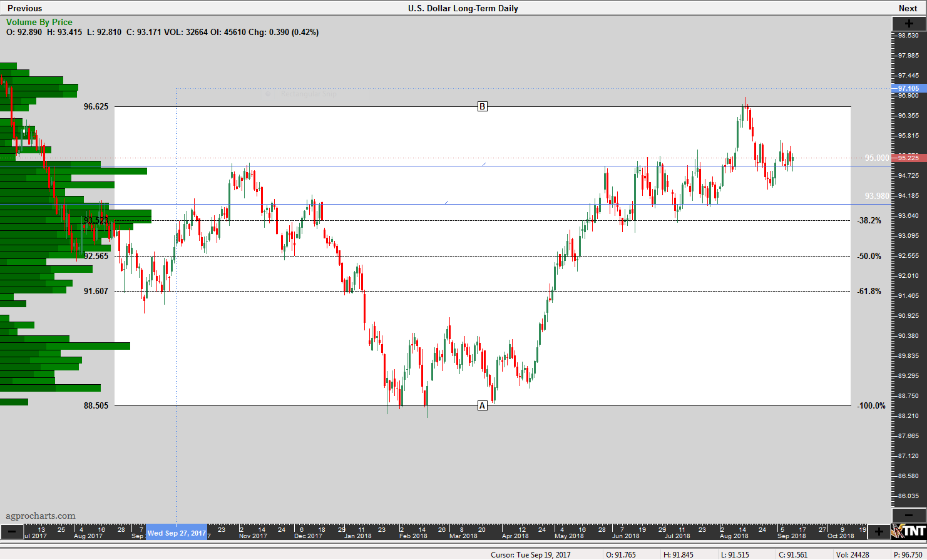The height and width of the screenshot is (560, 927).
Task: Click the plus button above price axis
Action: pos(908,23)
